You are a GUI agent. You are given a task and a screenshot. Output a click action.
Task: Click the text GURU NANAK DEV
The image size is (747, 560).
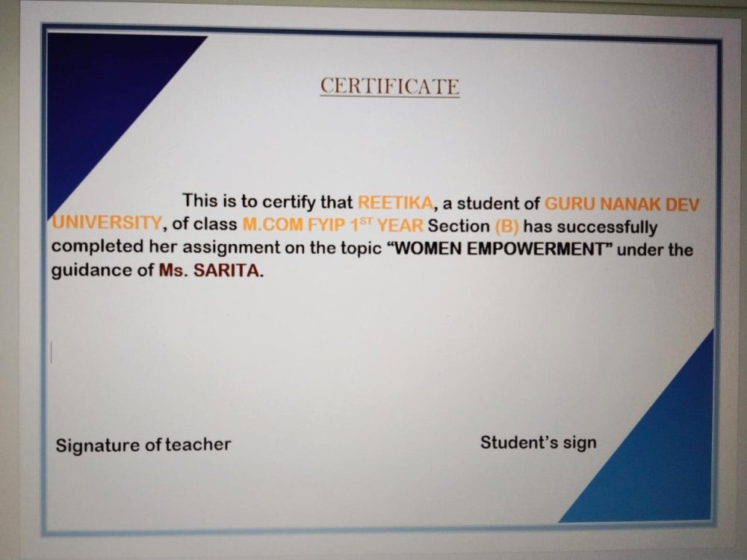622,205
